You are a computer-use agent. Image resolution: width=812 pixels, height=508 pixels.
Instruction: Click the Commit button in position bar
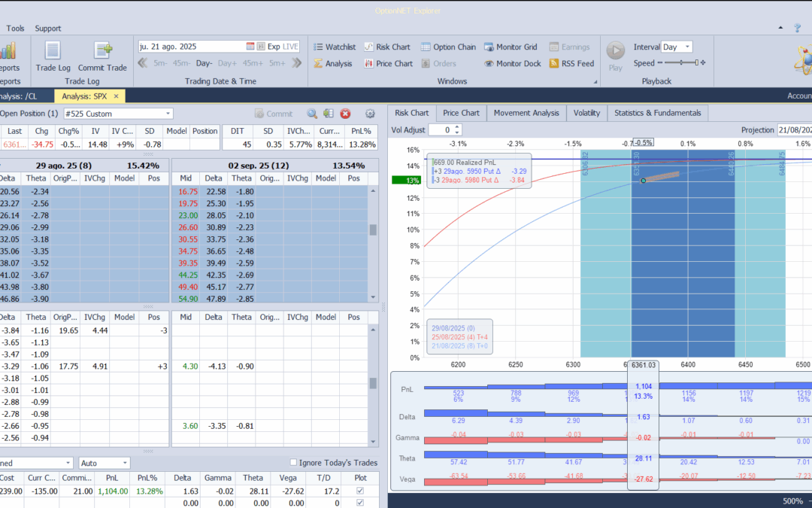coord(274,114)
